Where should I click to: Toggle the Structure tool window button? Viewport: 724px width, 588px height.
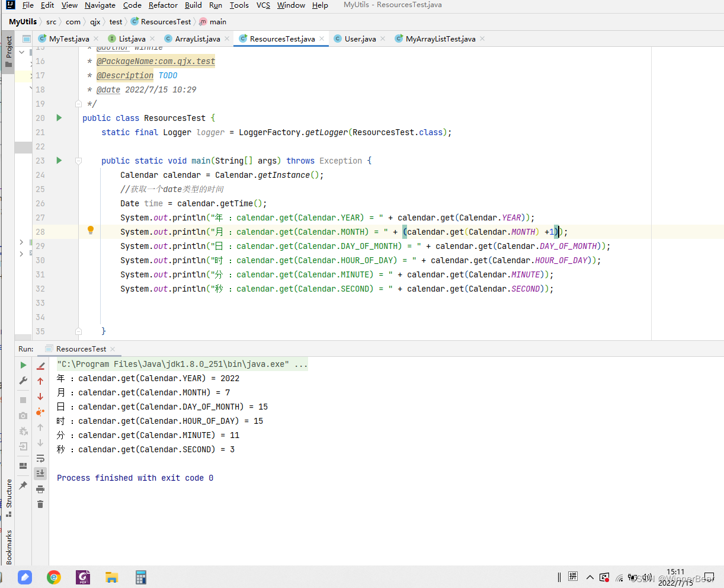pos(8,498)
